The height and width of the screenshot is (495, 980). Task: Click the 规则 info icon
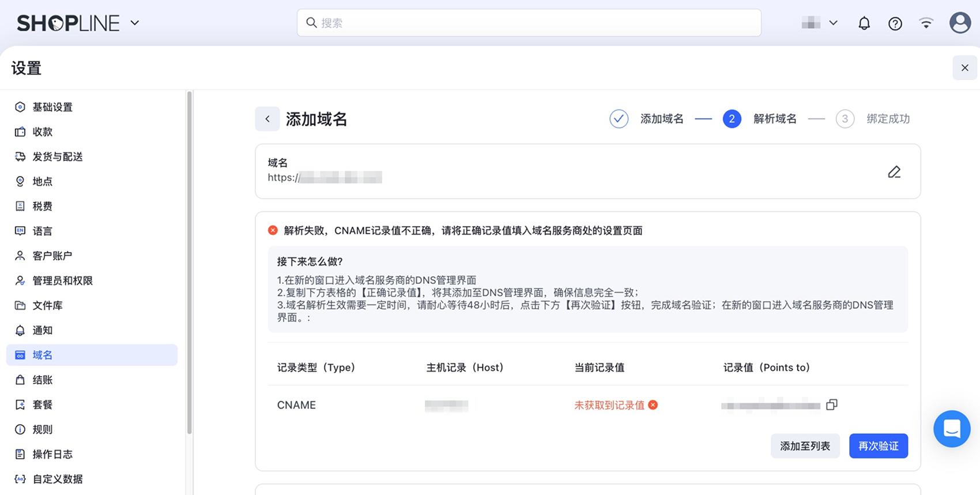point(20,429)
